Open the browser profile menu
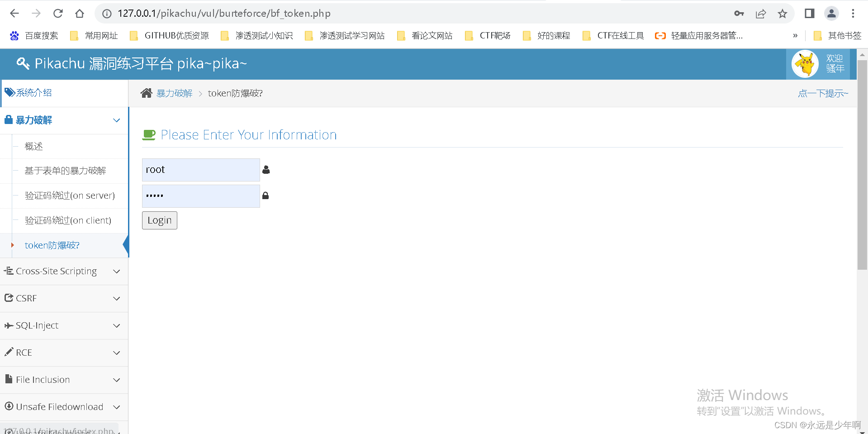This screenshot has width=868, height=434. coord(831,14)
